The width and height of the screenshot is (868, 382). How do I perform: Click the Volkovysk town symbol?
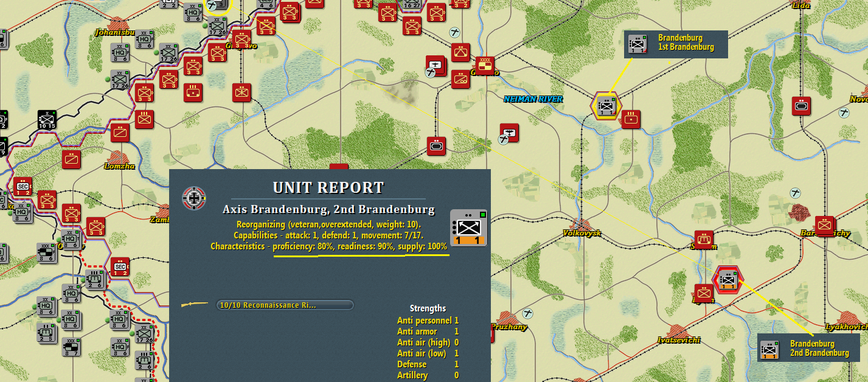582,224
